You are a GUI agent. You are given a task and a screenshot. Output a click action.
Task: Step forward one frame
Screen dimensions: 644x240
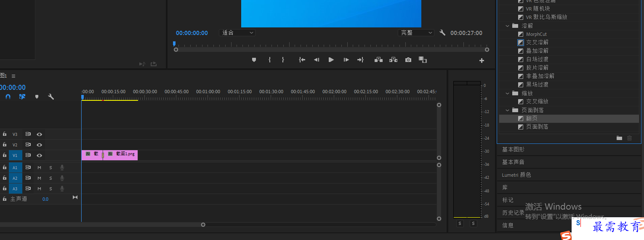tap(346, 60)
